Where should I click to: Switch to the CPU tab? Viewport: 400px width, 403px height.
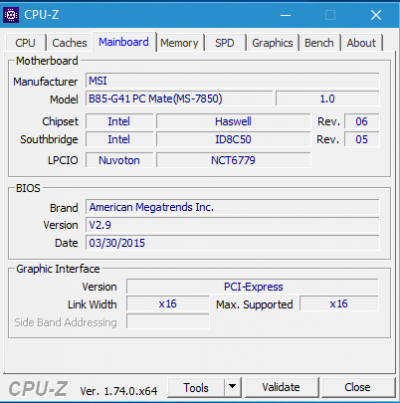coord(25,43)
